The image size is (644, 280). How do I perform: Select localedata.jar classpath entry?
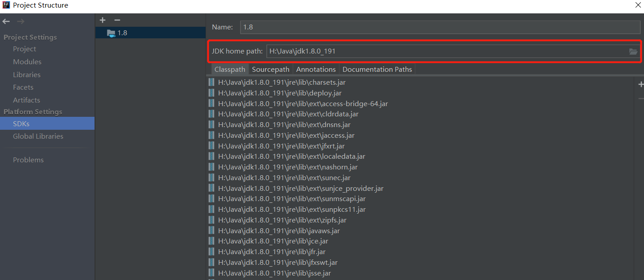click(292, 156)
